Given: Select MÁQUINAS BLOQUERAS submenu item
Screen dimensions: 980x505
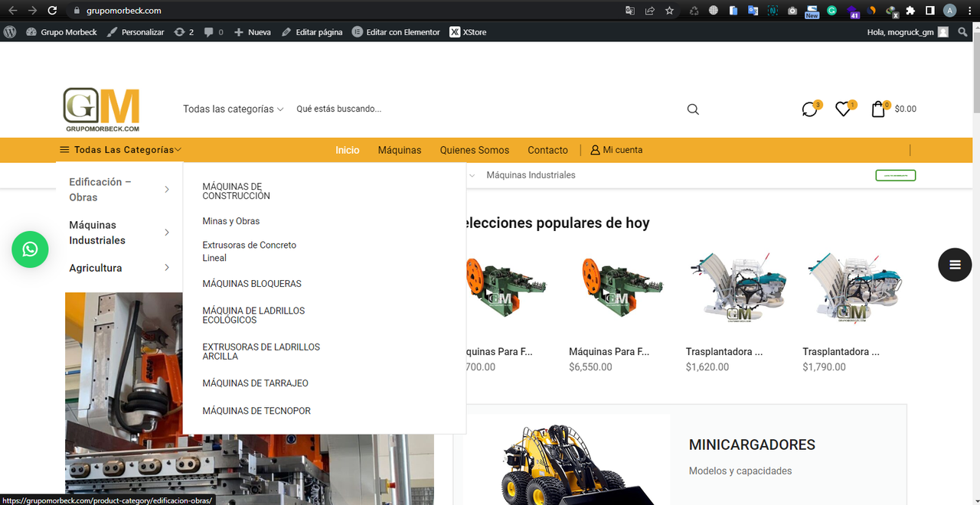Looking at the screenshot, I should point(252,284).
